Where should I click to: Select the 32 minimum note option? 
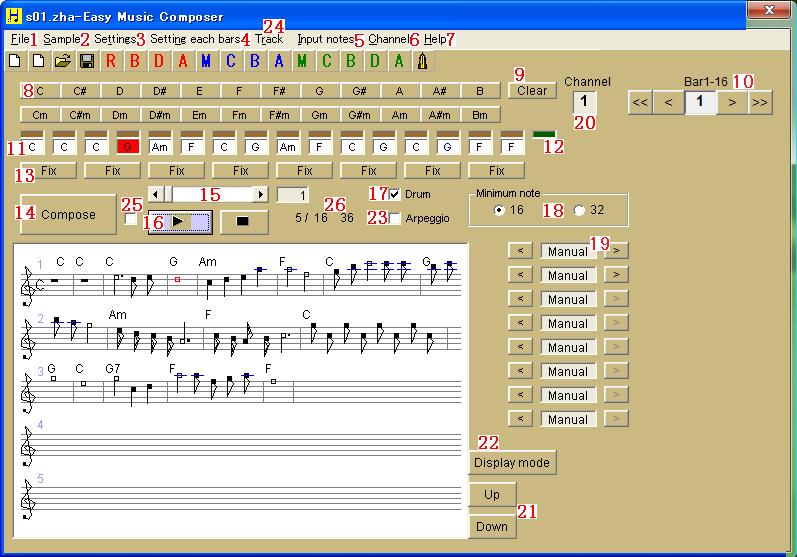[580, 211]
